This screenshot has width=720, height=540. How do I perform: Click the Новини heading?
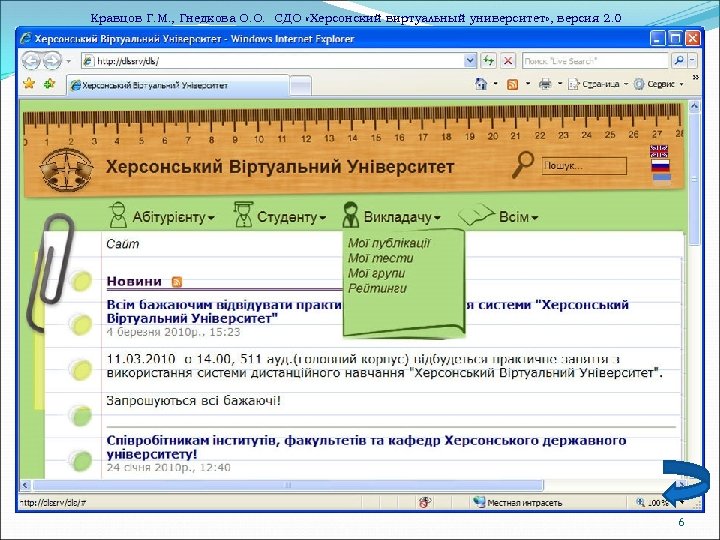coord(134,281)
